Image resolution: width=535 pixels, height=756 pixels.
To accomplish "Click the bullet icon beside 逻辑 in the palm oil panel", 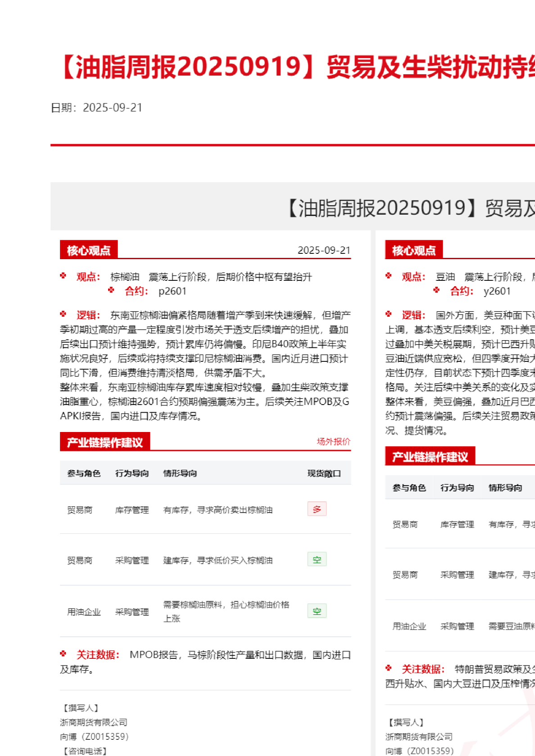I will (x=63, y=314).
